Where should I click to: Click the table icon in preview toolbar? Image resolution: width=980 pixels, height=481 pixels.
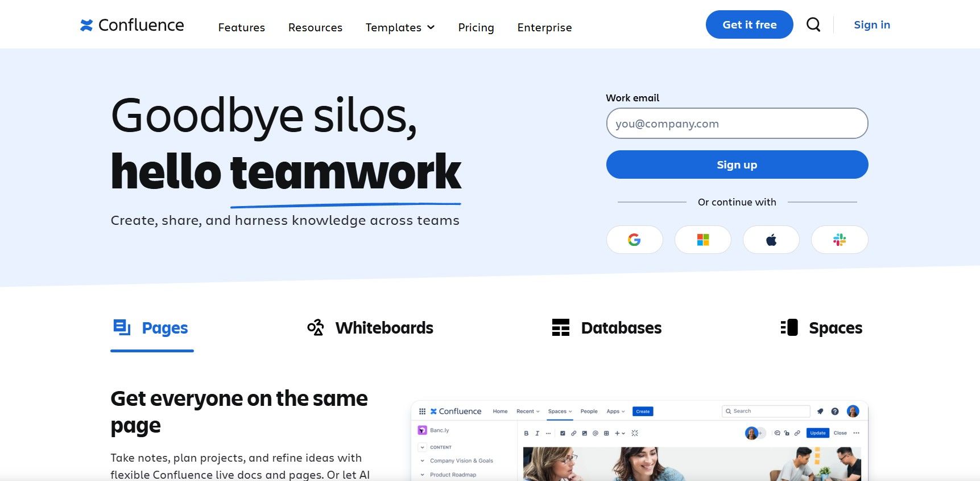click(606, 433)
